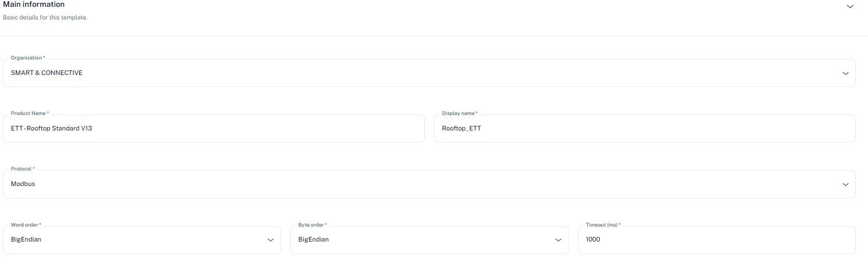Open the Byte order combo box

[424, 240]
